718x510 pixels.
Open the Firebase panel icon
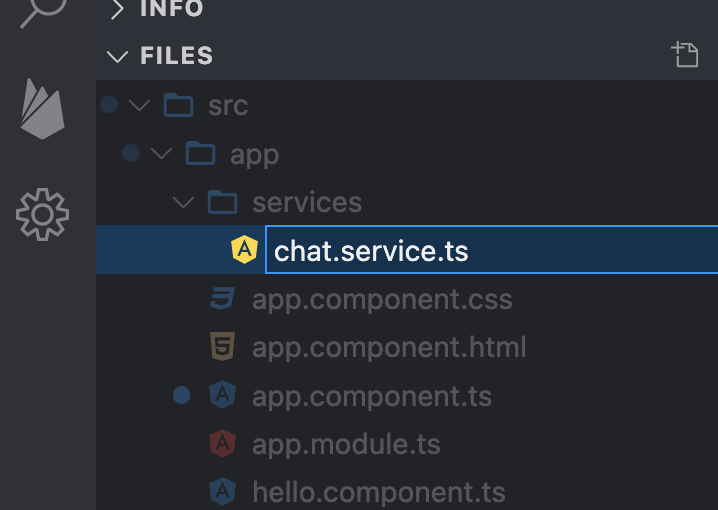(43, 109)
